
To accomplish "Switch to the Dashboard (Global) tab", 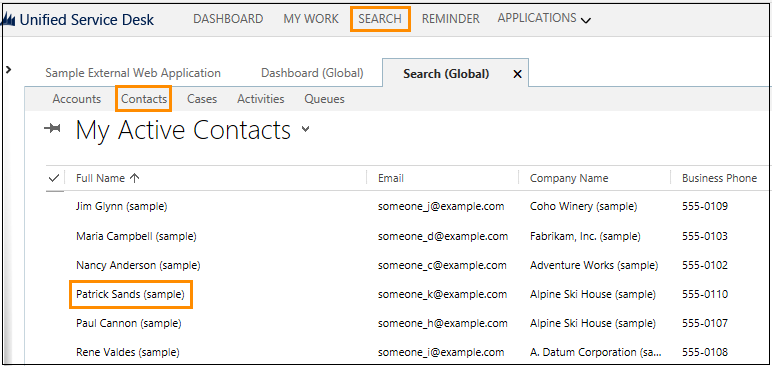I will click(x=312, y=73).
